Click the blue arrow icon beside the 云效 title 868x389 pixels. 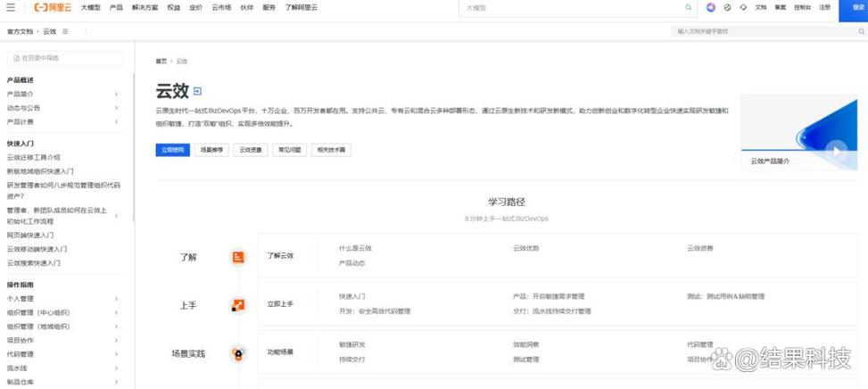pos(198,91)
